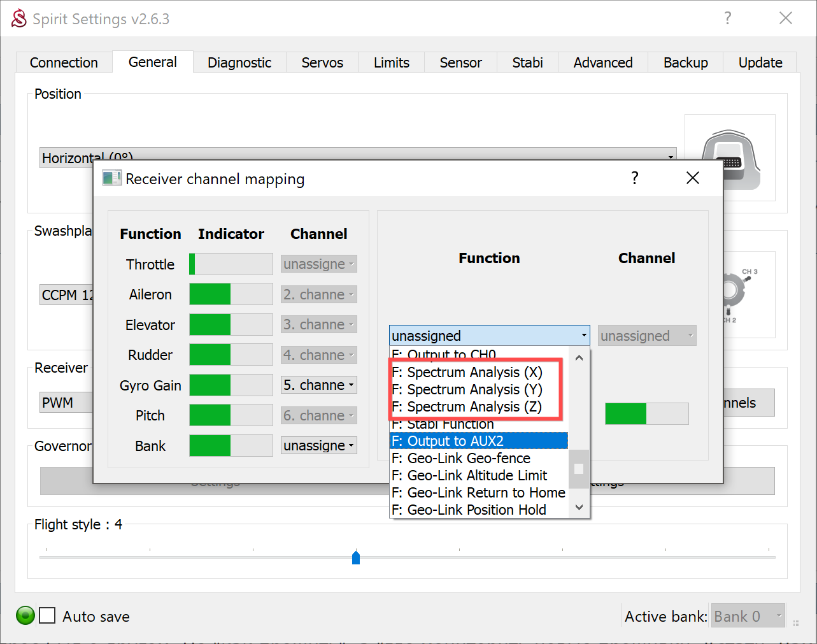Click the dropdown list scrollbar thumb
This screenshot has height=644, width=817.
pos(579,469)
